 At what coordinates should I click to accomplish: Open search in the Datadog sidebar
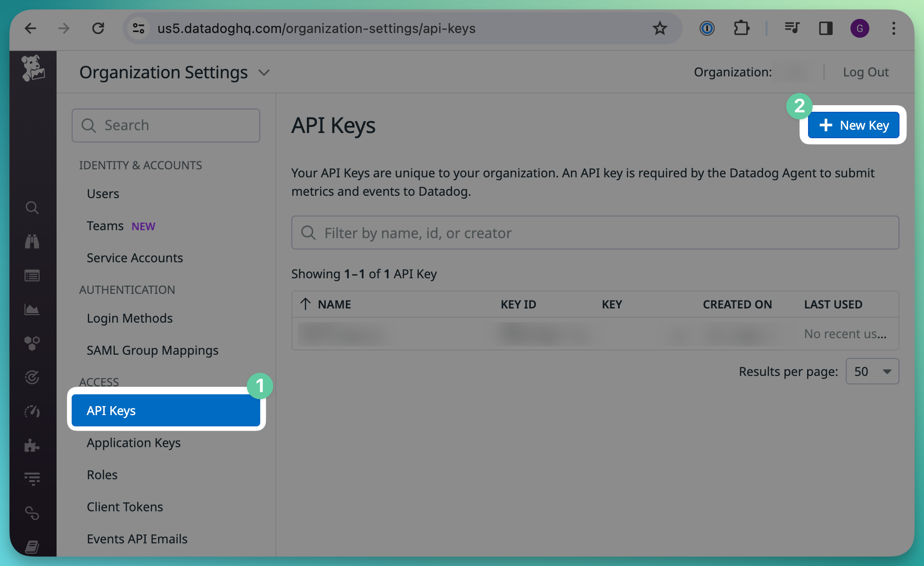[32, 208]
